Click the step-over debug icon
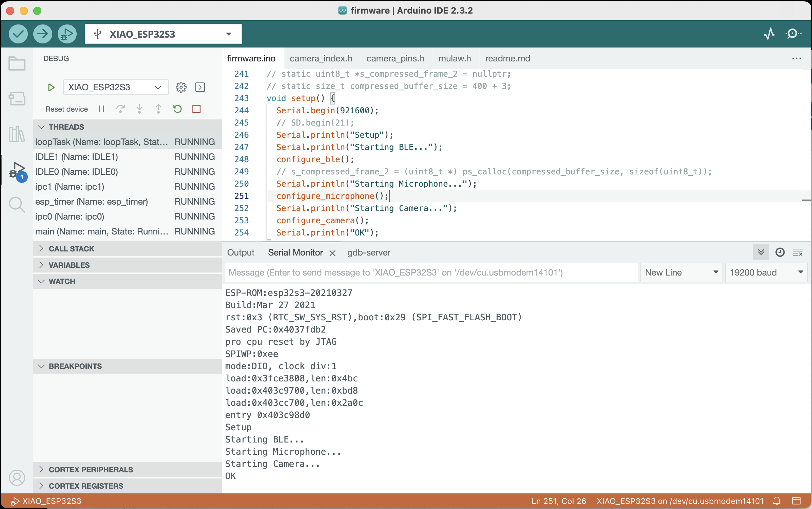This screenshot has width=812, height=509. 120,109
